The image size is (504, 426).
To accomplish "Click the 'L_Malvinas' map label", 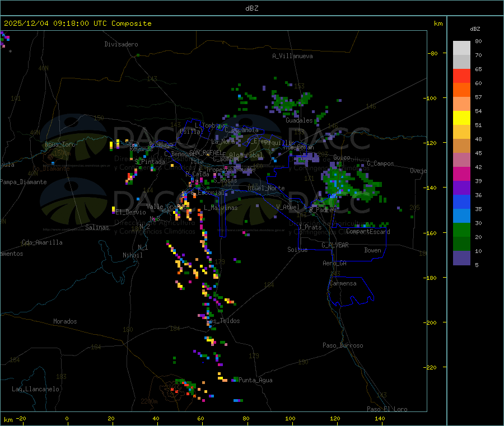I will [221, 208].
